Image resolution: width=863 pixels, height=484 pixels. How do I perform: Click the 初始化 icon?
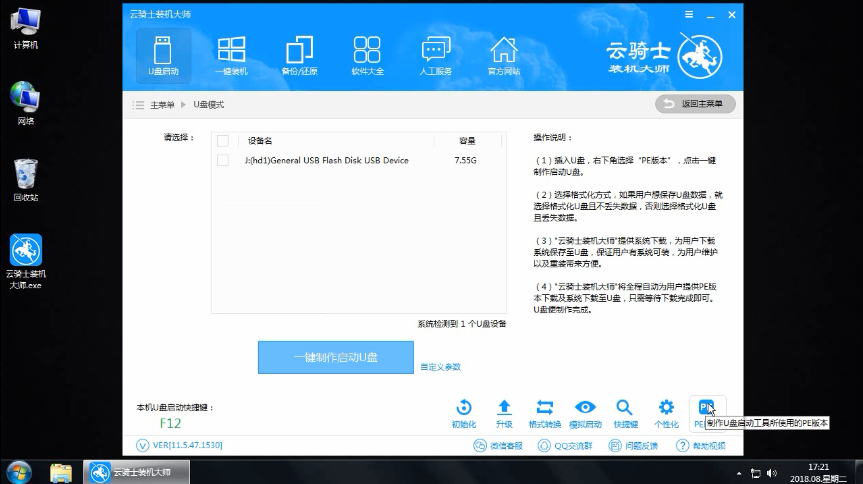click(x=464, y=414)
